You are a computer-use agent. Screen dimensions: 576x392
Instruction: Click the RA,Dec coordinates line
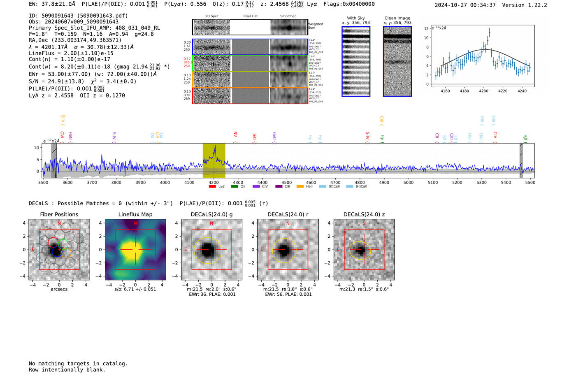tap(75, 40)
